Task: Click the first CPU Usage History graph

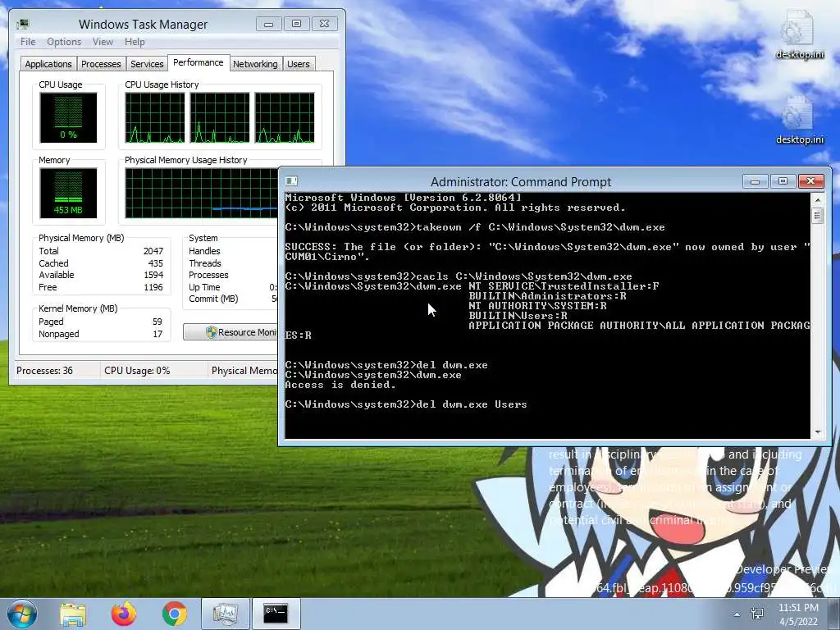Action: coord(155,118)
